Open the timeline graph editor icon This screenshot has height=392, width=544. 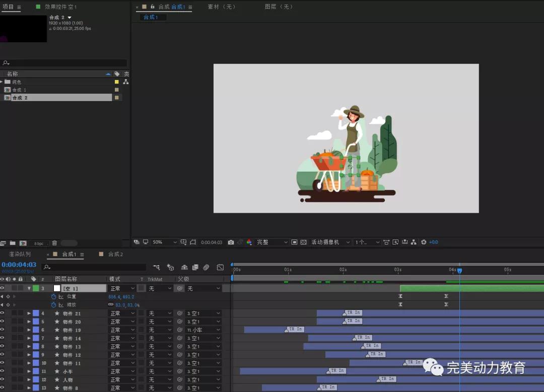[220, 267]
